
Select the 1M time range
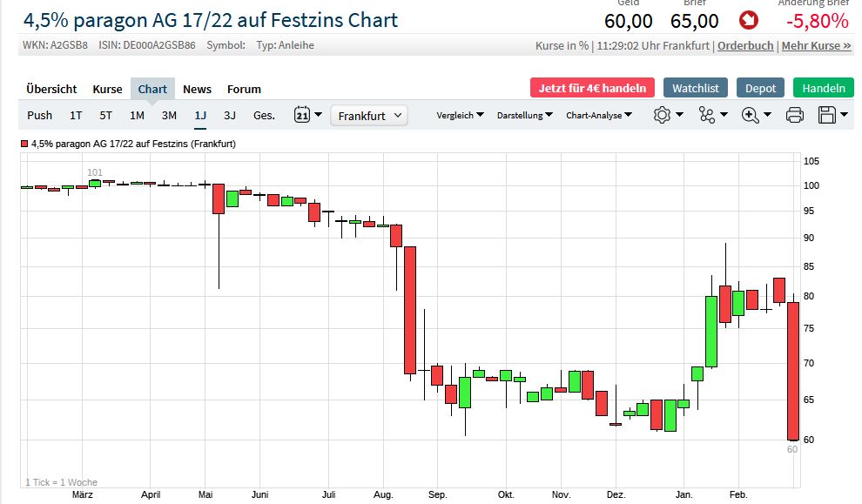click(x=137, y=116)
